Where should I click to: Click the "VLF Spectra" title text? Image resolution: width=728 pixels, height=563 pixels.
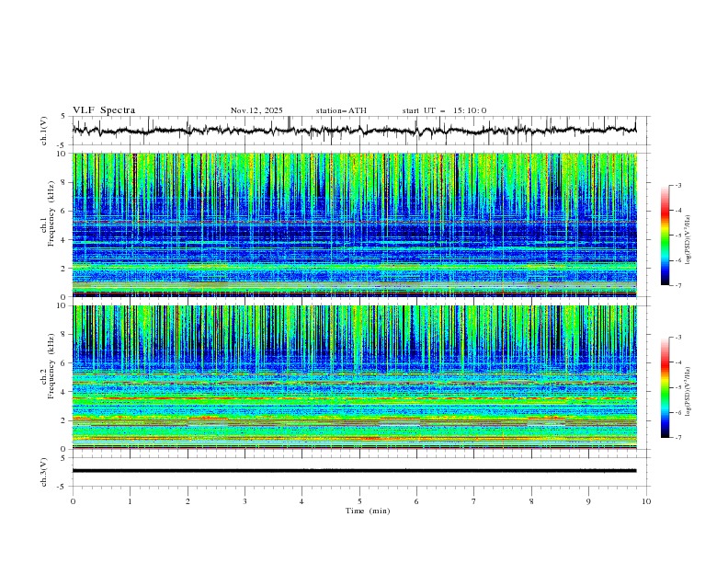pos(104,110)
